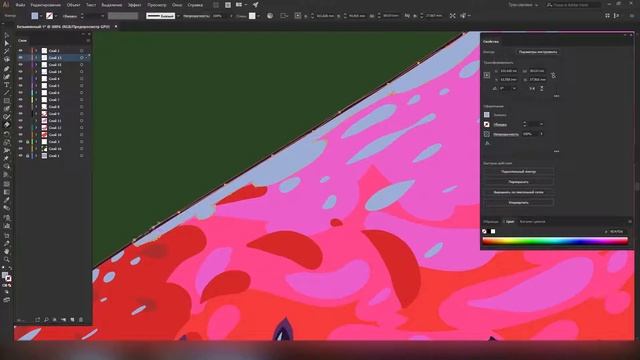Screen dimensions: 640x360
Task: Expand layer Слой 2 disclosure arrow
Action: pyautogui.click(x=36, y=51)
